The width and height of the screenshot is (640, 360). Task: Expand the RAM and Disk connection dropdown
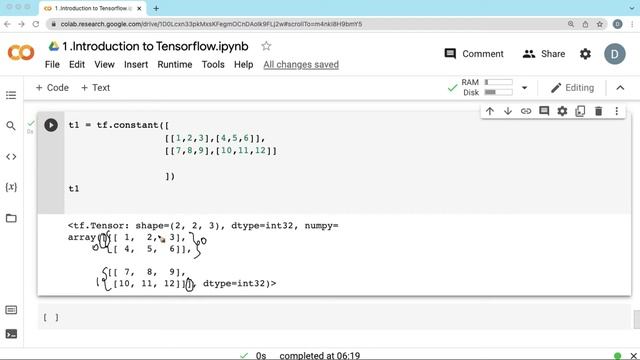(x=524, y=88)
